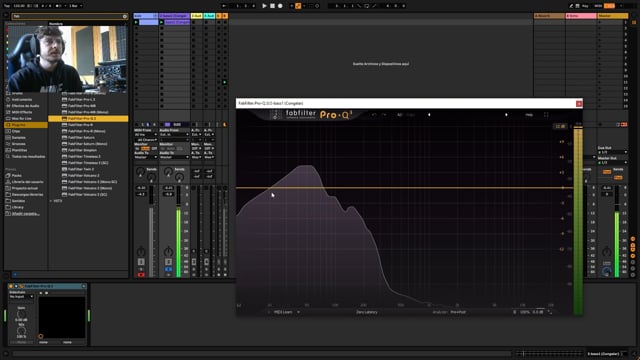
Task: Toggle second track activator button
Action: click(168, 262)
